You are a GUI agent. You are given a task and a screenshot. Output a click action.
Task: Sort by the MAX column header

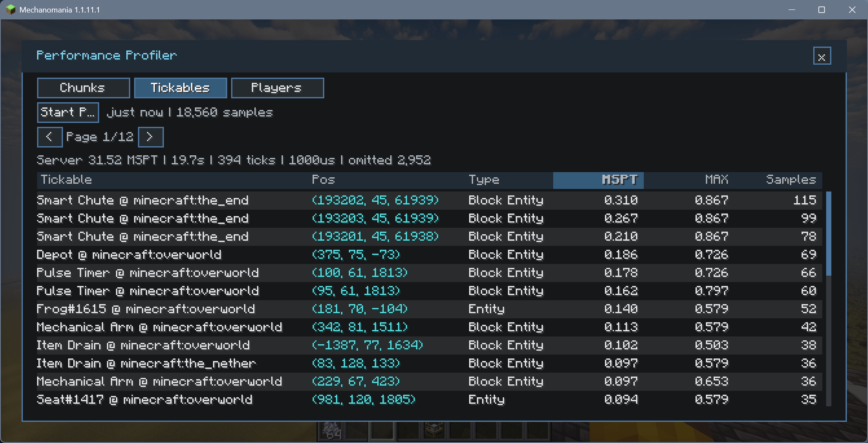(716, 180)
